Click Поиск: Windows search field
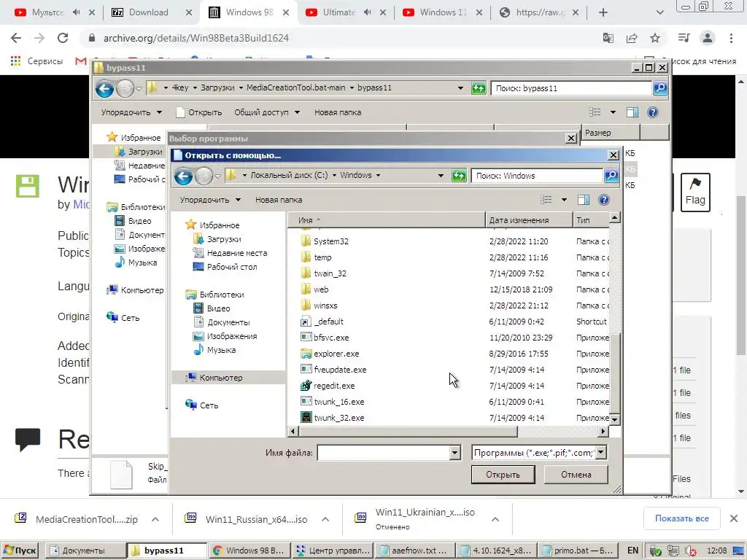 pyautogui.click(x=537, y=176)
